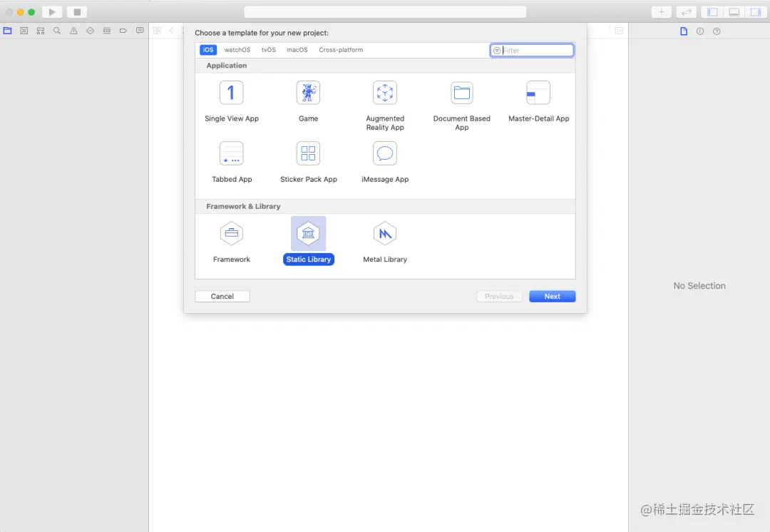This screenshot has width=770, height=532.
Task: Toggle the debug area visibility
Action: (x=734, y=12)
